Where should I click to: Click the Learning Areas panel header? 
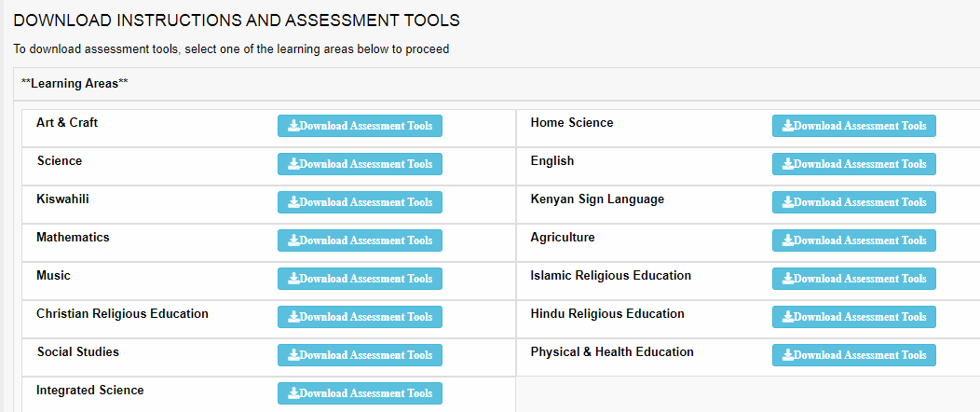75,84
